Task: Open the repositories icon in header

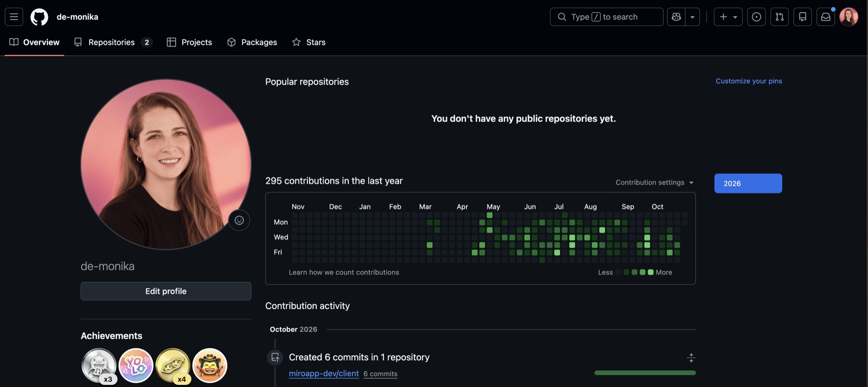Action: 802,17
